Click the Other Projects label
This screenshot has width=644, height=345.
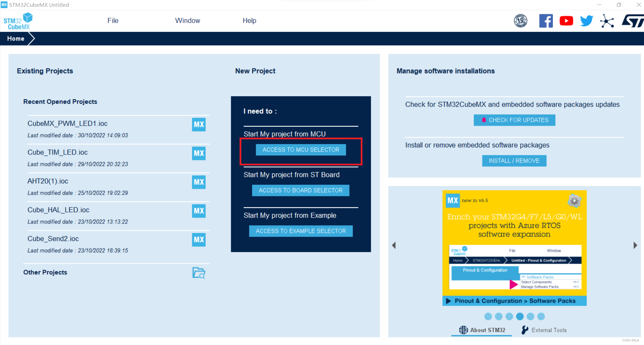pos(45,272)
